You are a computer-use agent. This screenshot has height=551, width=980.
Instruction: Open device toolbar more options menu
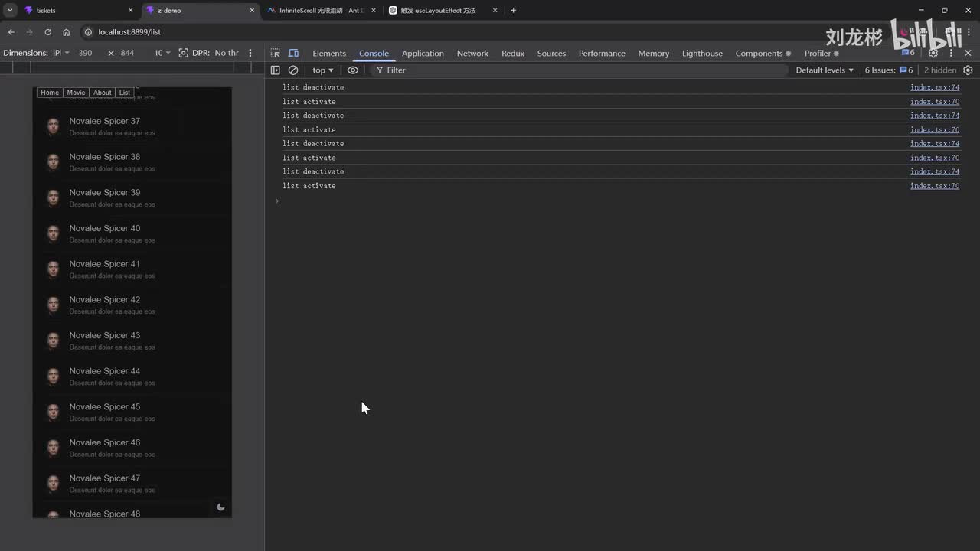click(250, 53)
